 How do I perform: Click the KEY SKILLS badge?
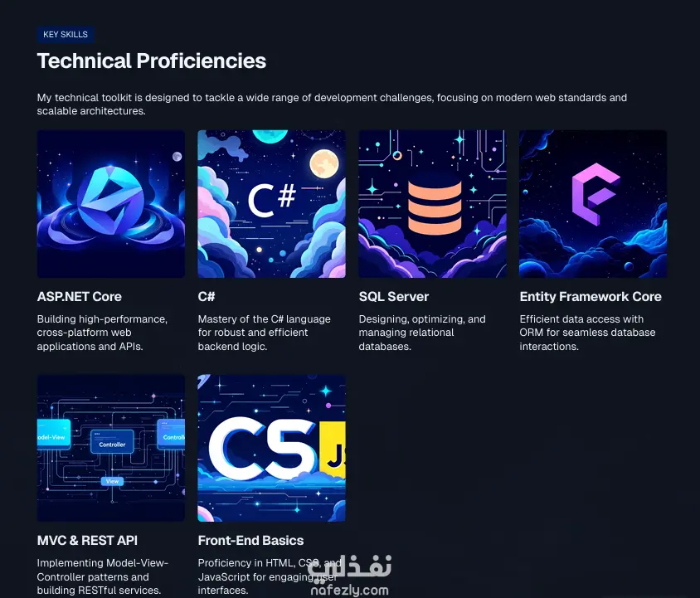pos(66,34)
